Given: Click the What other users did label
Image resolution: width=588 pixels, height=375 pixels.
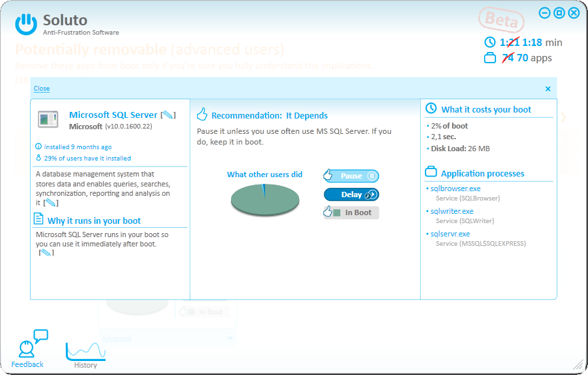Looking at the screenshot, I should 265,175.
